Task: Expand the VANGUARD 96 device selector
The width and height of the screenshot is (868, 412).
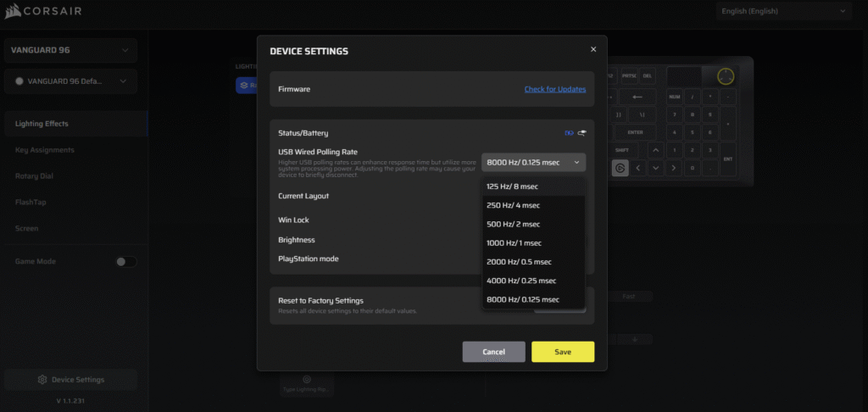Action: tap(70, 50)
